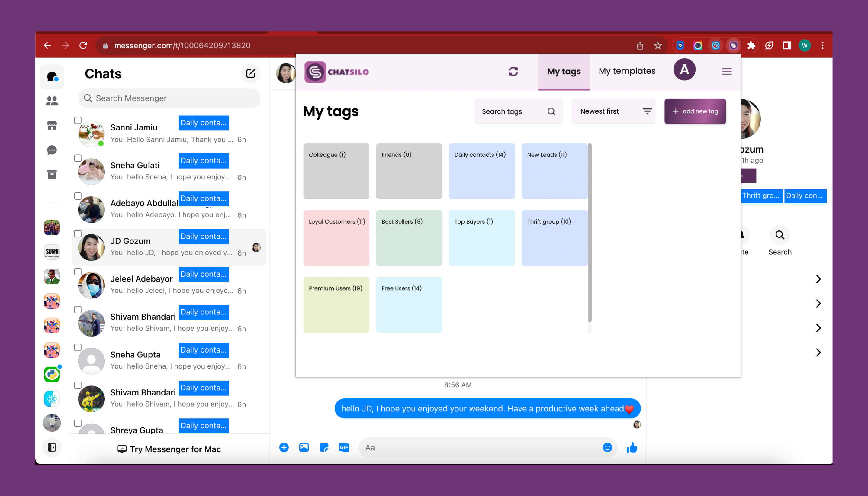Viewport: 868px width, 496px height.
Task: Select the pink Loyal Customers tag tile
Action: [336, 238]
